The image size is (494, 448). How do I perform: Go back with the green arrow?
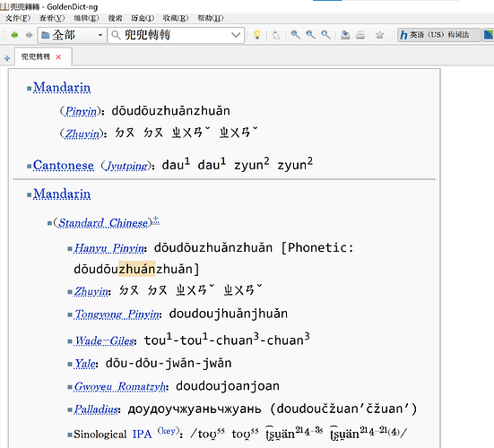coord(14,35)
